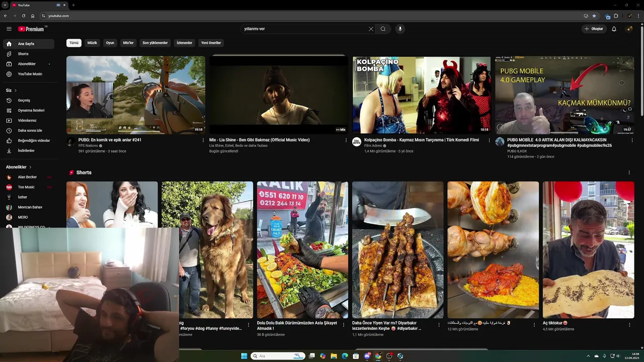Screen dimensions: 644x362
Task: Open İndirilenler downloads
Action: coord(29,150)
